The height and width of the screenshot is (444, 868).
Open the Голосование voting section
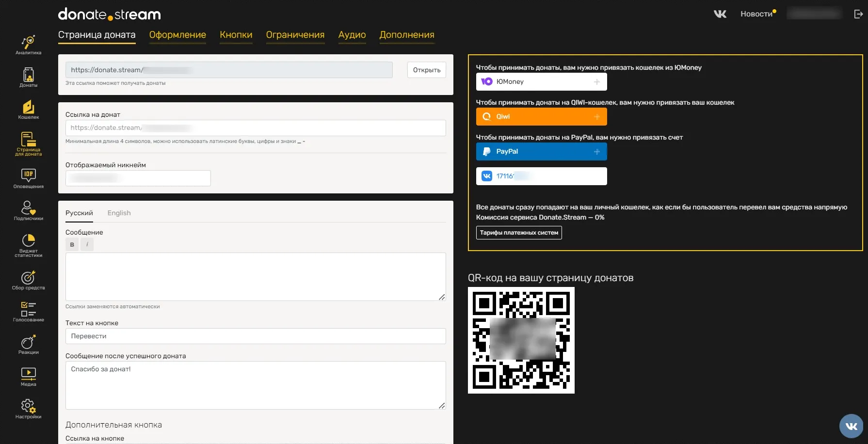click(x=28, y=312)
